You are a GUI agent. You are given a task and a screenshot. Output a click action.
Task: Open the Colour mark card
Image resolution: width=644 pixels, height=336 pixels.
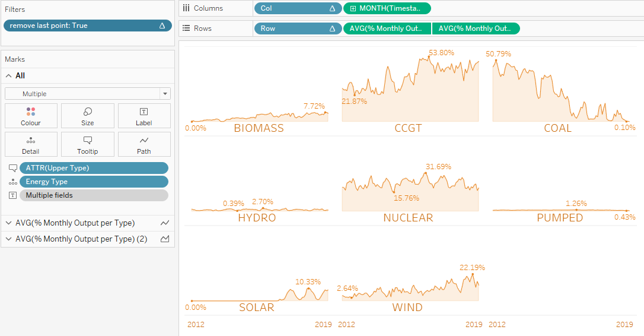click(x=31, y=116)
